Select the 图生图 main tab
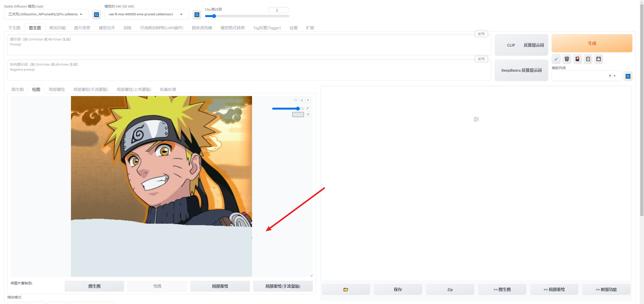Screen dimensions: 644x304 coord(35,28)
